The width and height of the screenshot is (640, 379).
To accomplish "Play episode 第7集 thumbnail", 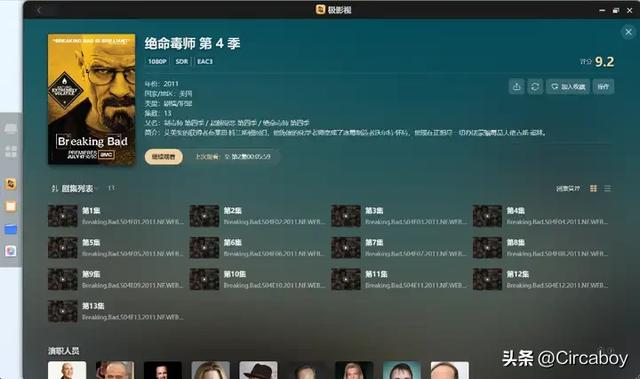I will [346, 248].
